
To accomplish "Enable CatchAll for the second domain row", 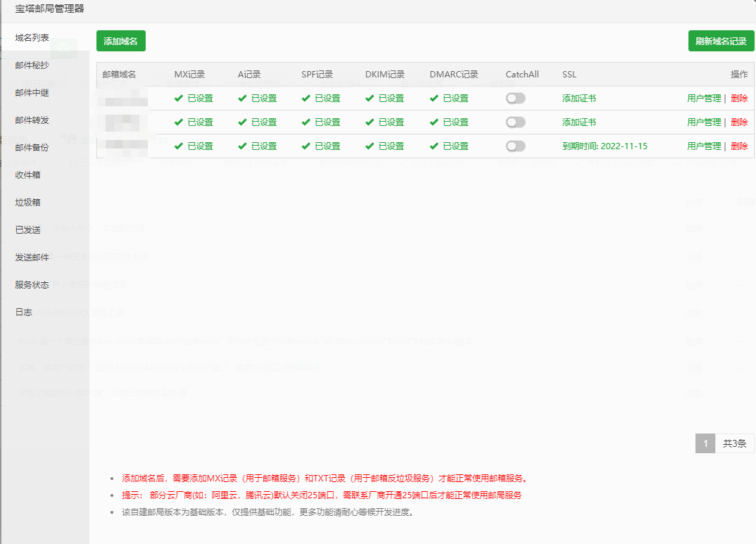I will point(515,122).
